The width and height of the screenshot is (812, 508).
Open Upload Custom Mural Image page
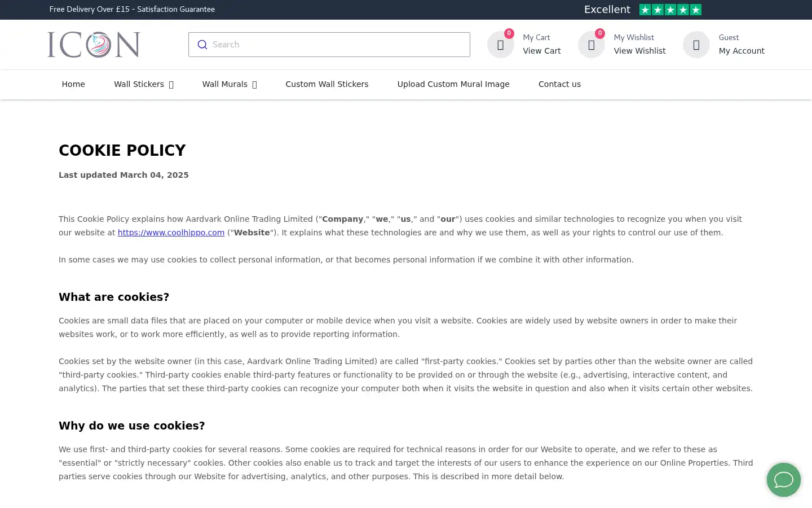[x=453, y=84]
